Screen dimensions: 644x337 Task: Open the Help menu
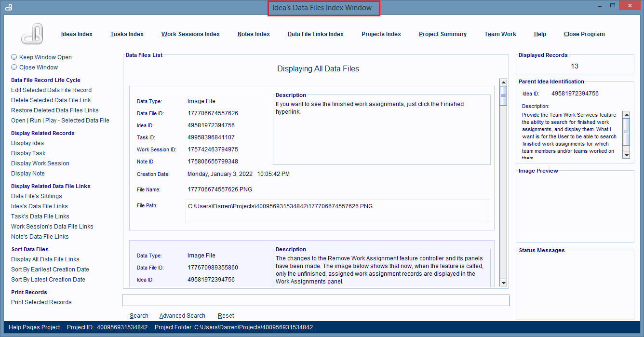[x=540, y=34]
